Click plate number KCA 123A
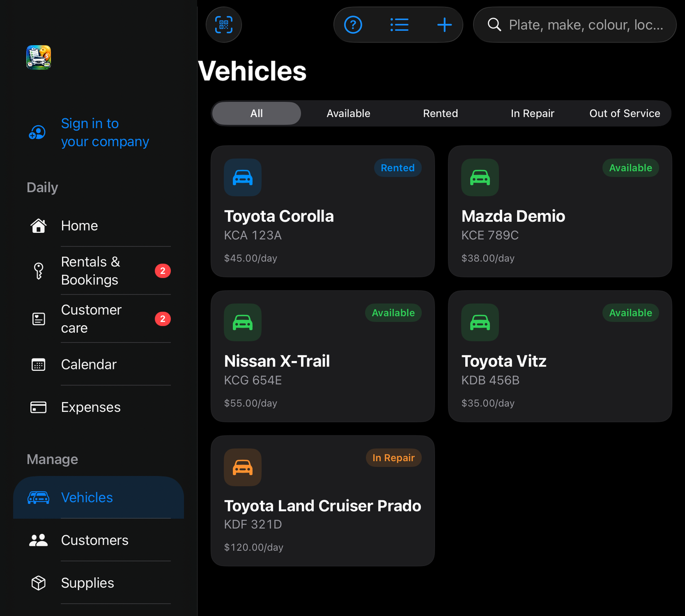Viewport: 685px width, 616px height. coord(253,235)
